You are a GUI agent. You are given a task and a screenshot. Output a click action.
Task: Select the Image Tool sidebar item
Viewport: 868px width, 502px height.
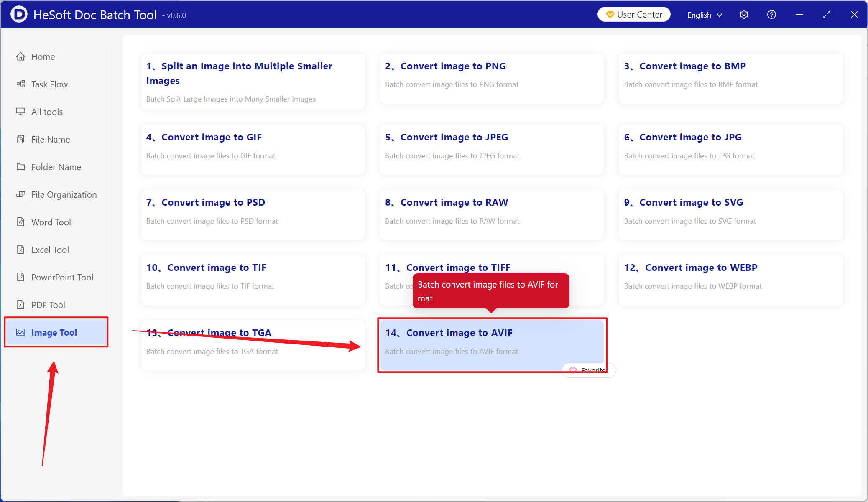[56, 332]
